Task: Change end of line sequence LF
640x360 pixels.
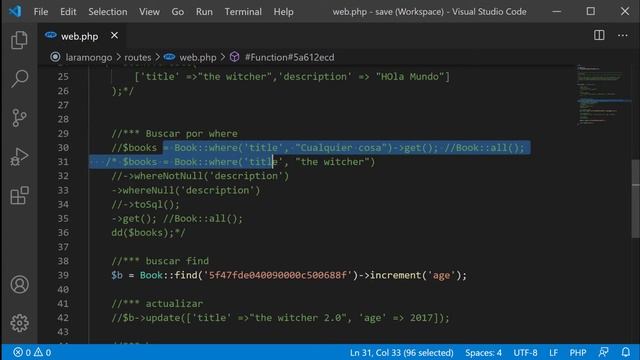Action: coord(553,352)
